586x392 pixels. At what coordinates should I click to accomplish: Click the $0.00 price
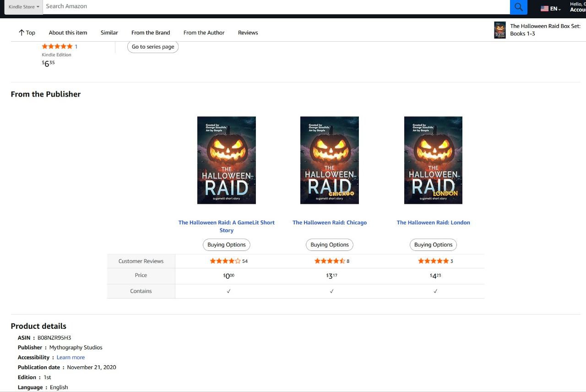tap(228, 276)
